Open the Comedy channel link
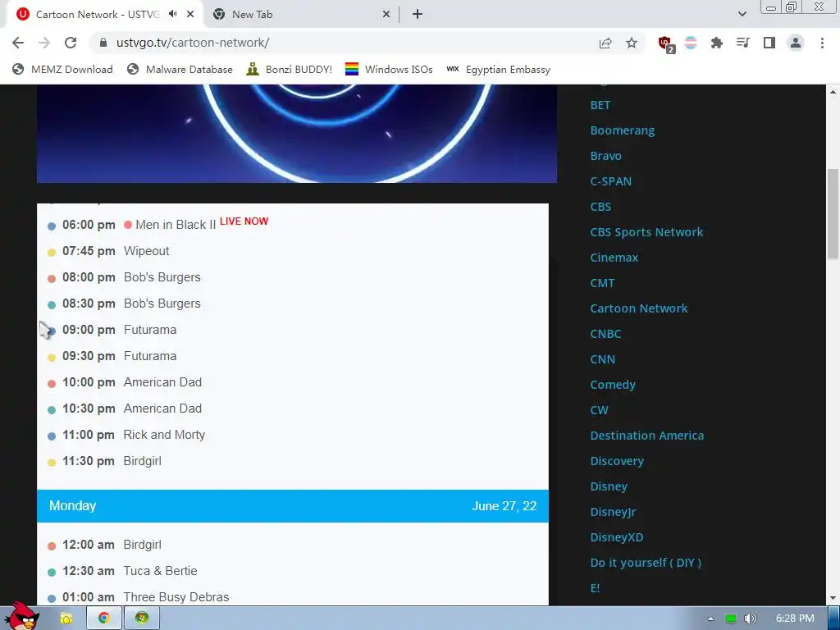The width and height of the screenshot is (840, 630). point(612,386)
